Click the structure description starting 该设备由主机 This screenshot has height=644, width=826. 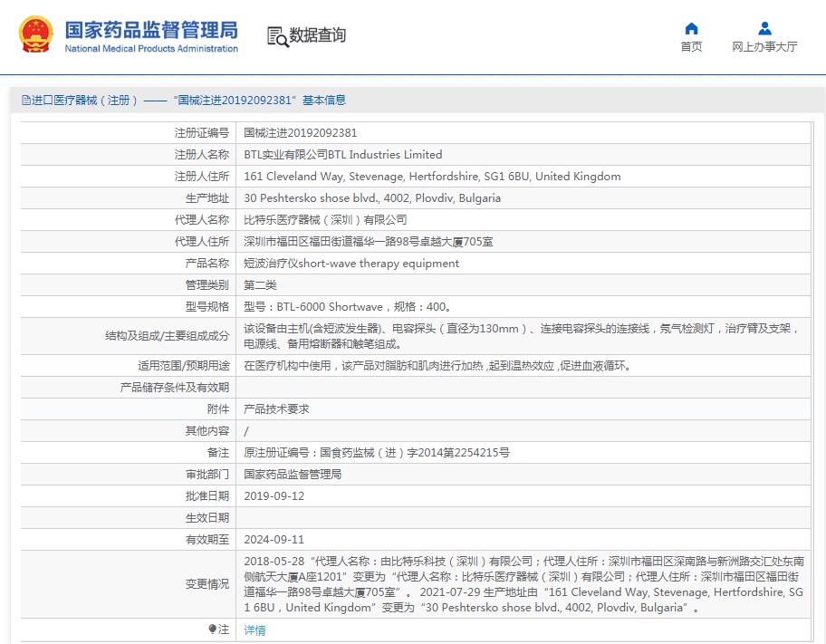[x=522, y=336]
